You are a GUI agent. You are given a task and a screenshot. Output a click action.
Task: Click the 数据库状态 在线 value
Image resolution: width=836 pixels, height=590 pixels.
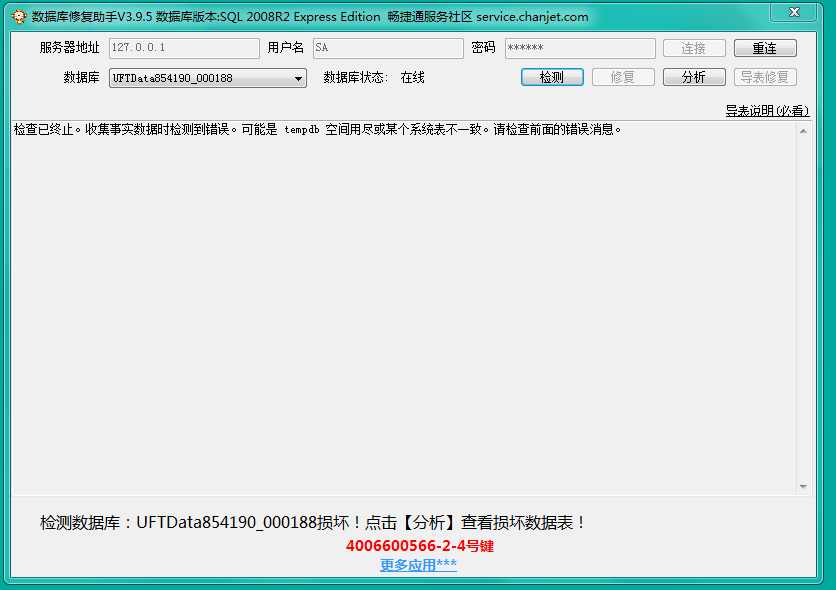pyautogui.click(x=412, y=78)
